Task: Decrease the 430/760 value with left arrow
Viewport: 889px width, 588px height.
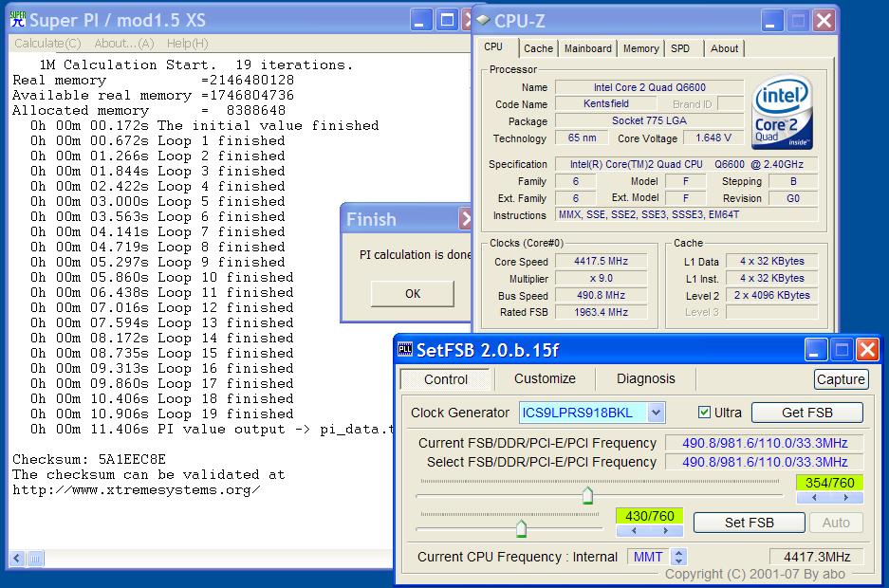Action: click(633, 531)
